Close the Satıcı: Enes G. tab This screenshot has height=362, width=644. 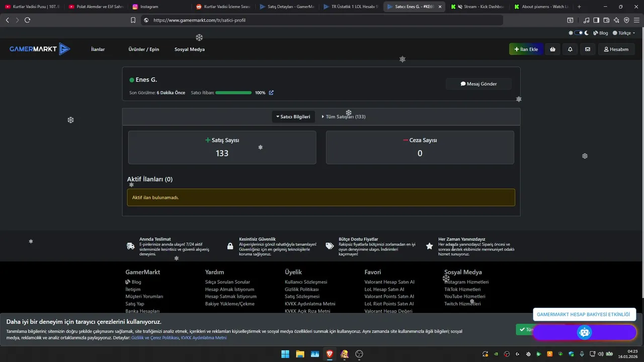pos(440,7)
